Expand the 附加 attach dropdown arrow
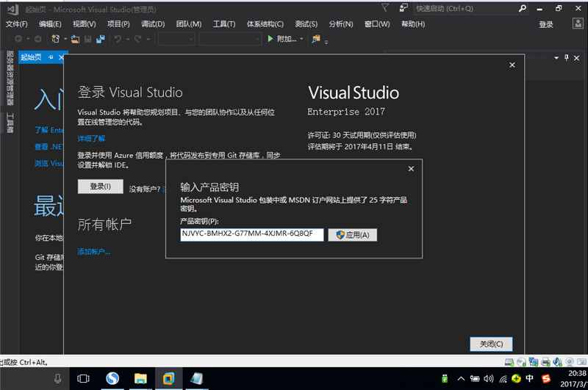 tap(301, 39)
